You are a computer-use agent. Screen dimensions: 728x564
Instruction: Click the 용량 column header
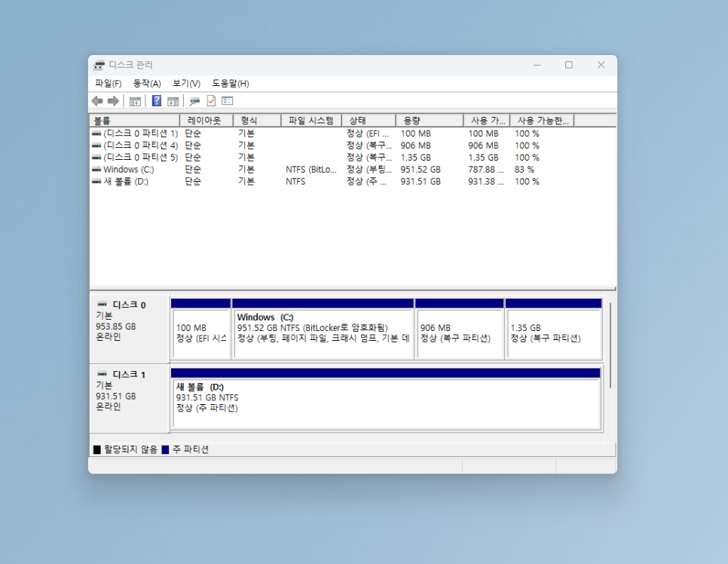[429, 121]
